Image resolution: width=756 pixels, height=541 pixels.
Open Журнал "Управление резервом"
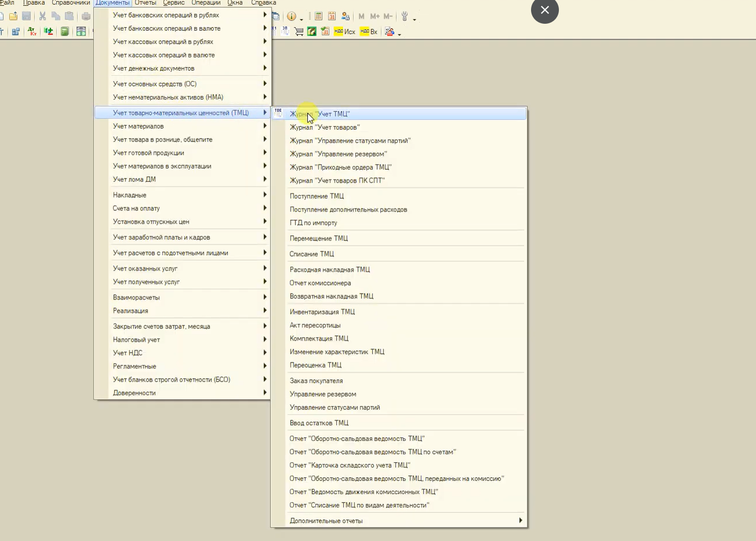[399, 154]
